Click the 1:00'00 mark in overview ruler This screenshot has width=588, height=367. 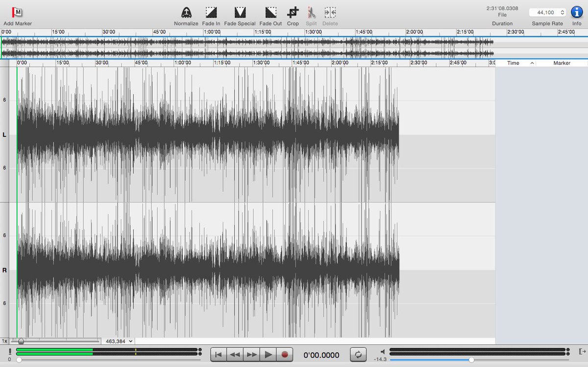pyautogui.click(x=213, y=32)
